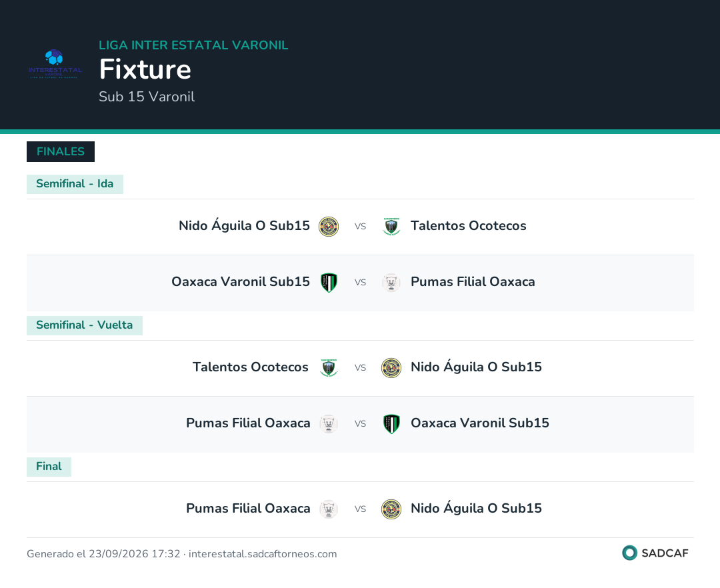720x588 pixels.
Task: Open Pumas Filial Oaxaca in the Final
Action: pos(248,509)
